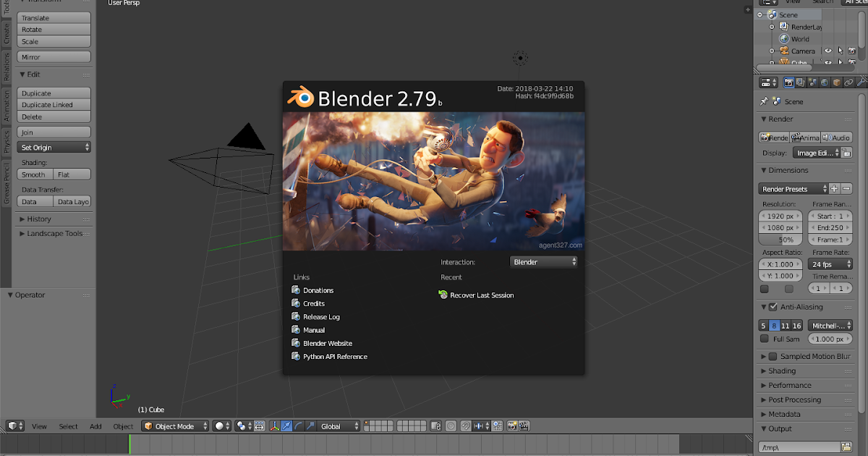The height and width of the screenshot is (456, 868).
Task: Enable Sampled Motion Blur checkbox
Action: (x=773, y=356)
